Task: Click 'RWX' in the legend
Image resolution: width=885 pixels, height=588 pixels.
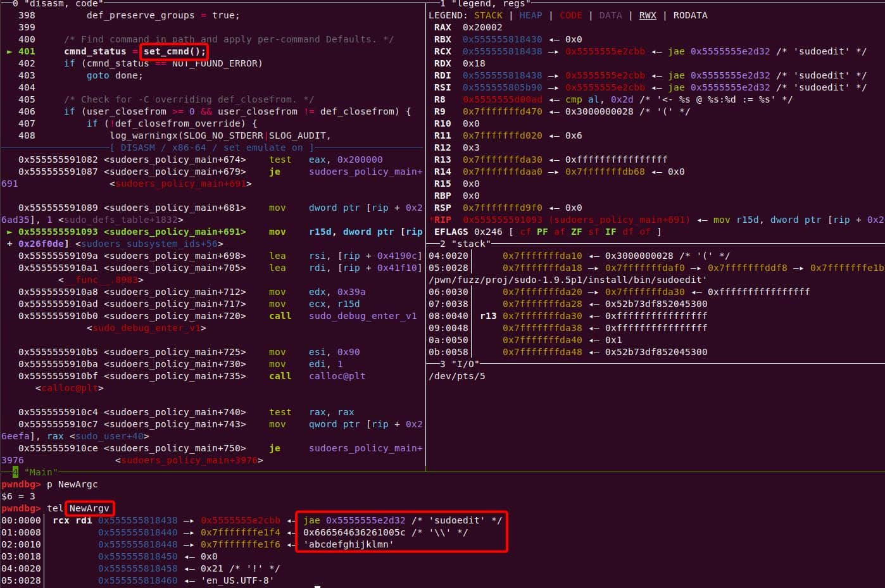Action: click(x=648, y=15)
